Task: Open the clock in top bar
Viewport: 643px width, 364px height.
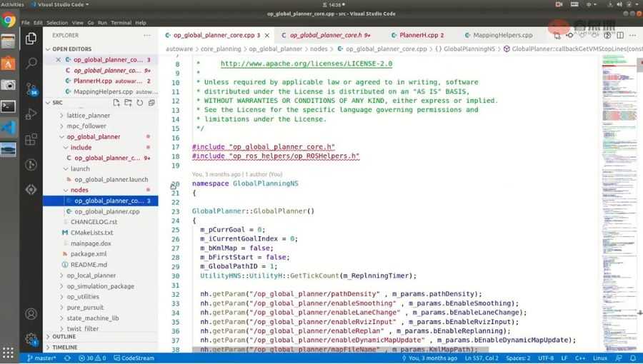Action: click(334, 4)
